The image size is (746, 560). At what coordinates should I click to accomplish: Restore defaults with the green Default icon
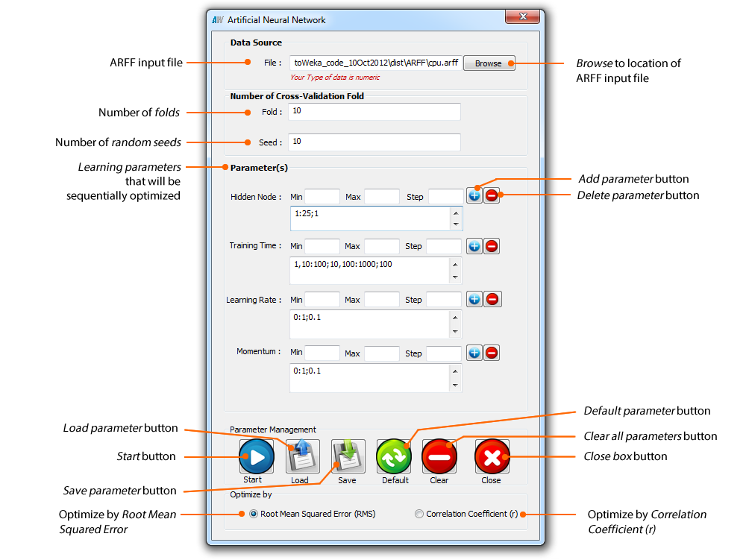[394, 456]
